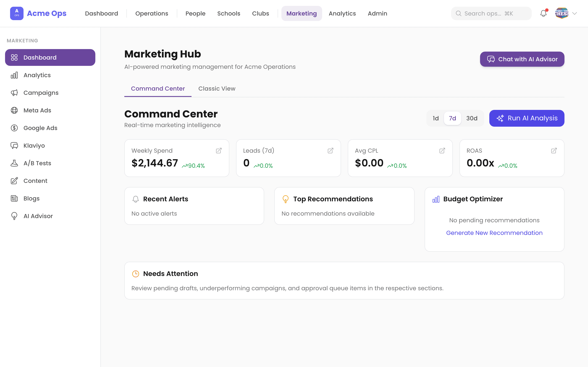This screenshot has height=367, width=588.
Task: Select the Analytics bar chart icon in sidebar
Action: [14, 75]
